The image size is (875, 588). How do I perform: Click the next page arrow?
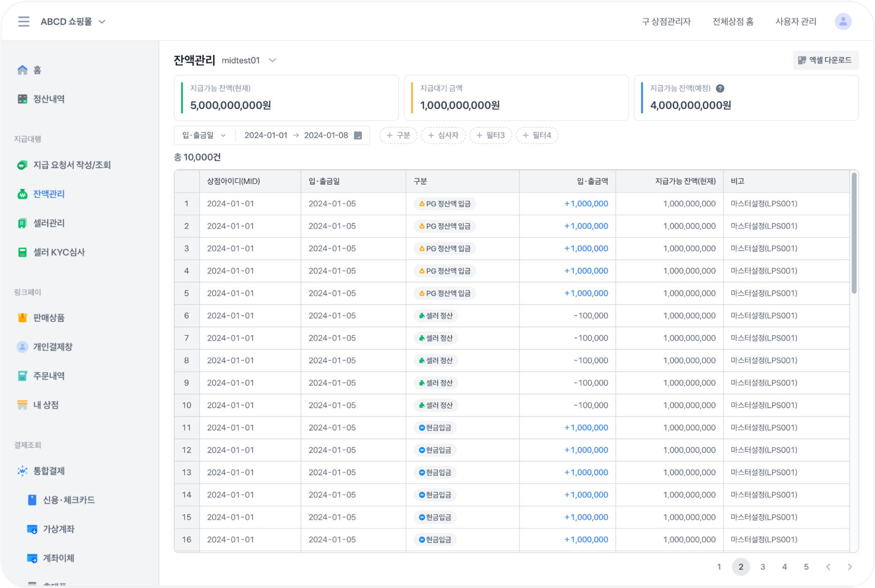pyautogui.click(x=849, y=567)
